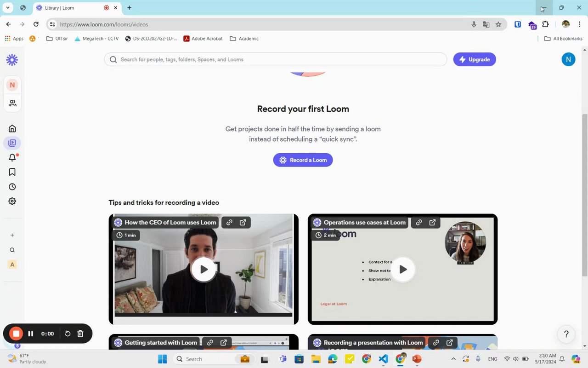Click the plus icon in the sidebar

coord(12,235)
